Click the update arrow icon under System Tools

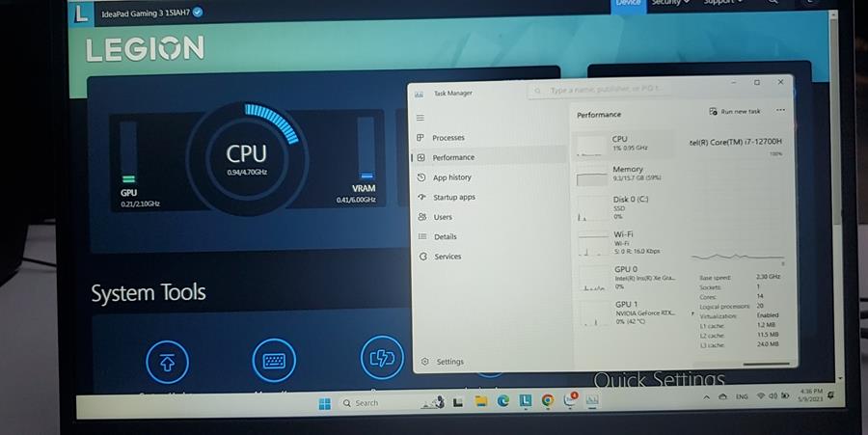pos(167,363)
